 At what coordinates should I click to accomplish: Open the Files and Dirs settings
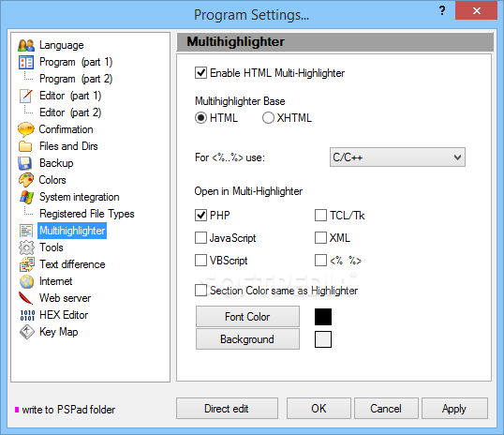point(68,146)
